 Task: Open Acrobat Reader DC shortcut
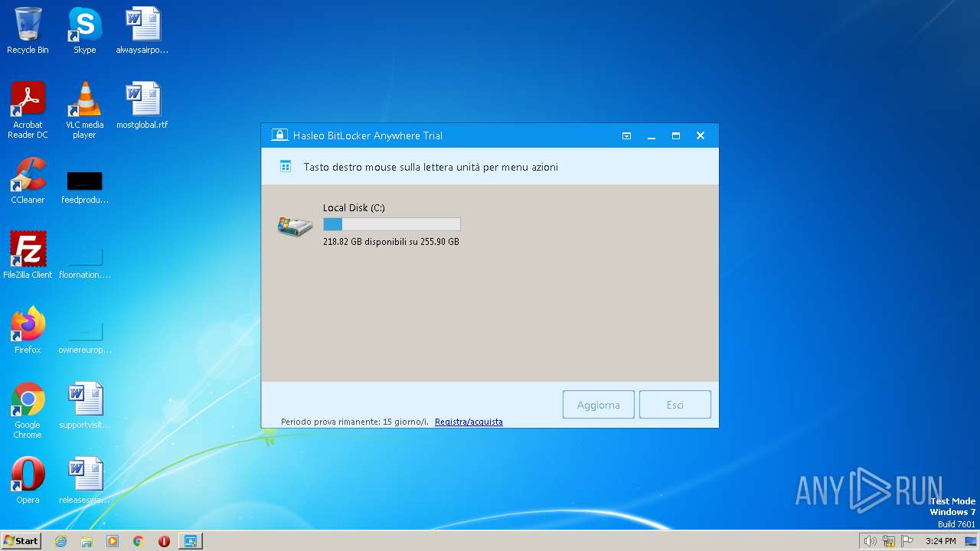pos(28,110)
